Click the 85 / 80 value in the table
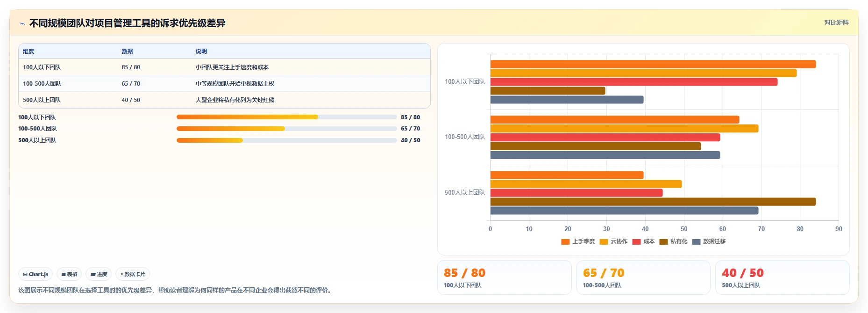The image size is (868, 313). (131, 67)
